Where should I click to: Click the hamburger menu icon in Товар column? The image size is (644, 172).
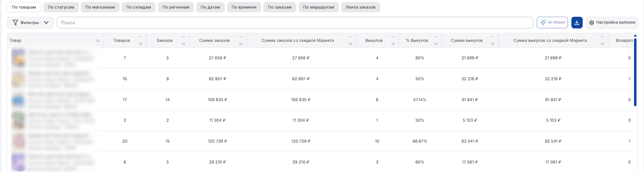pyautogui.click(x=98, y=41)
